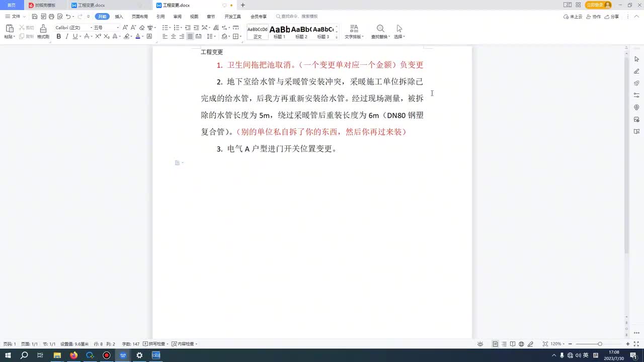
Task: Apply Bold formatting
Action: (x=58, y=36)
